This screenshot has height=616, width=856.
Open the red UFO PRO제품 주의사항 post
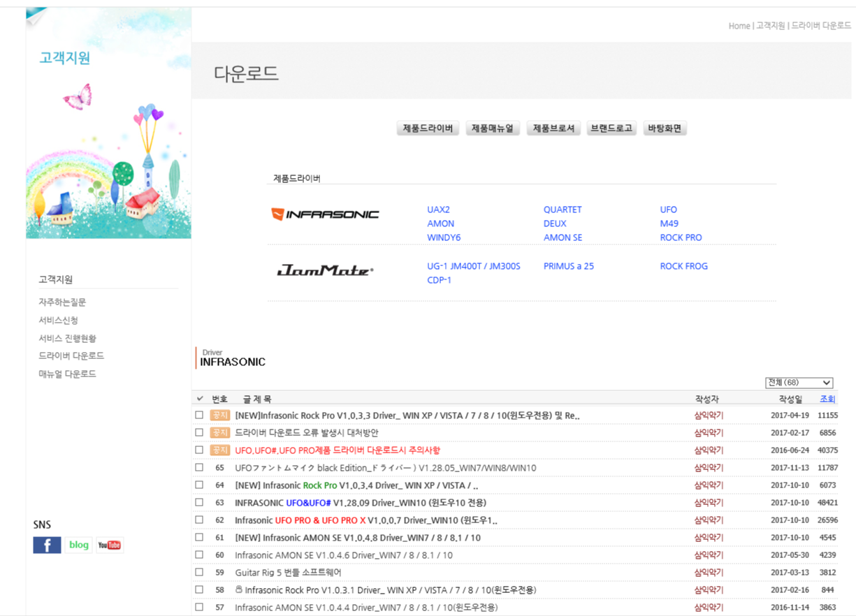click(338, 450)
